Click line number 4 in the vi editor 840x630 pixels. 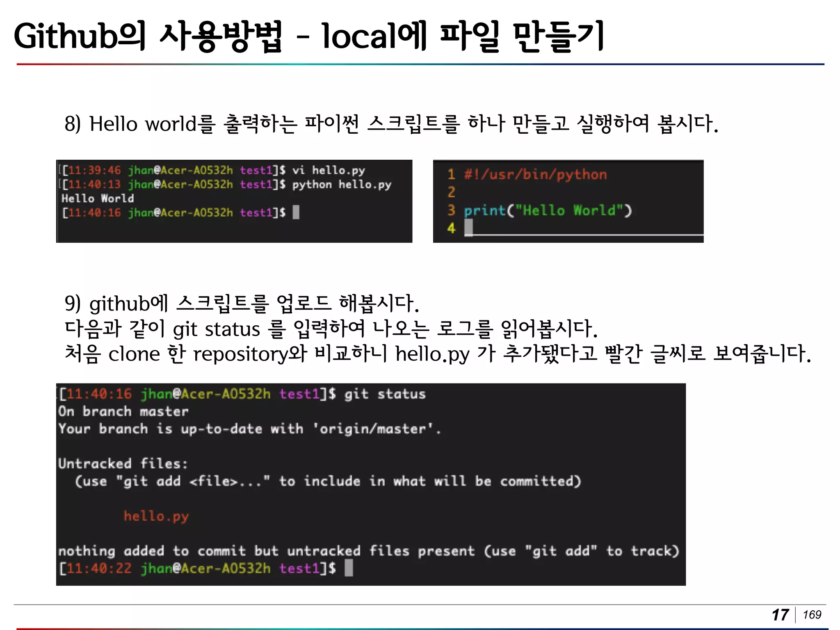[451, 228]
